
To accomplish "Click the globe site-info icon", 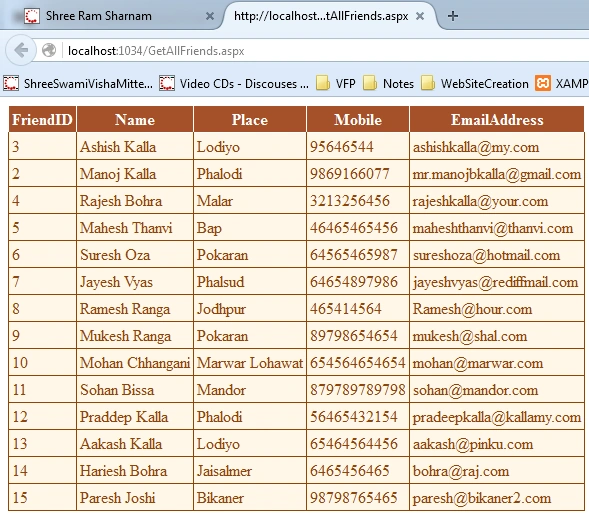I will [49, 50].
